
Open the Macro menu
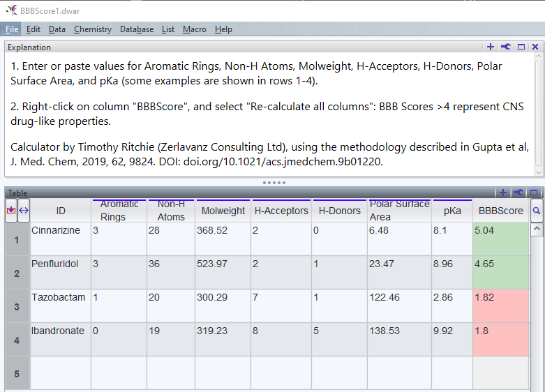point(194,29)
